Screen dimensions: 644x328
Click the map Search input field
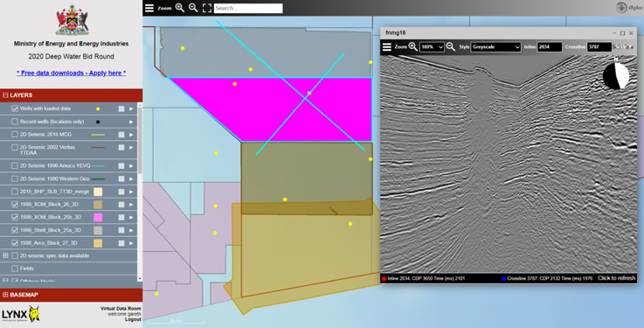(248, 8)
